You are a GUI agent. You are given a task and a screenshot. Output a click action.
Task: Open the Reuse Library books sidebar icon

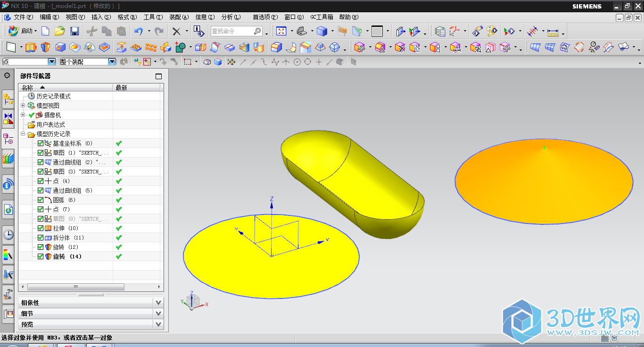pyautogui.click(x=8, y=158)
